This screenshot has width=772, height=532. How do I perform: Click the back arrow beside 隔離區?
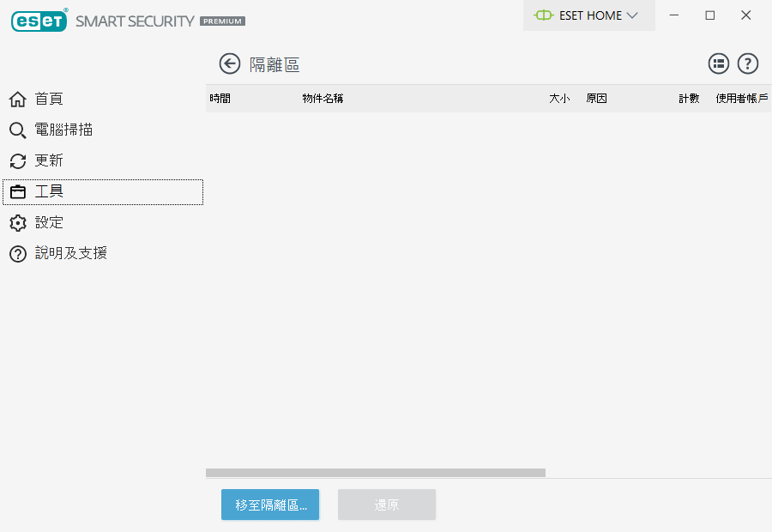229,64
